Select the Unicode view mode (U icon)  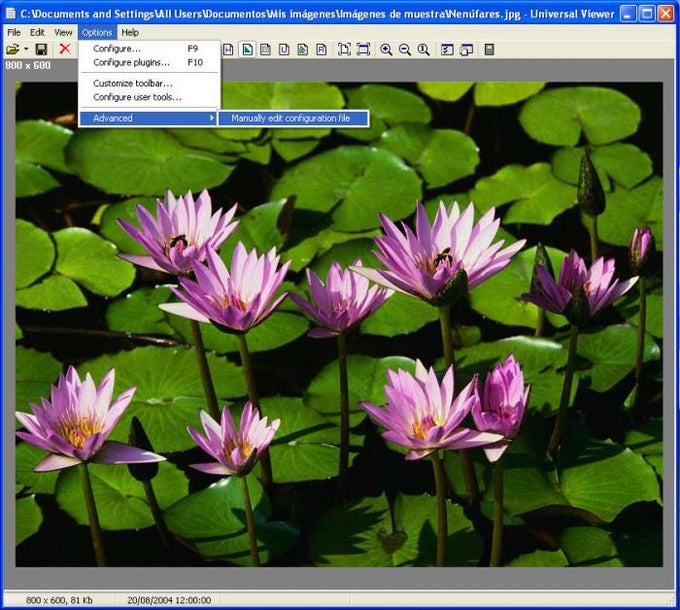pyautogui.click(x=284, y=49)
